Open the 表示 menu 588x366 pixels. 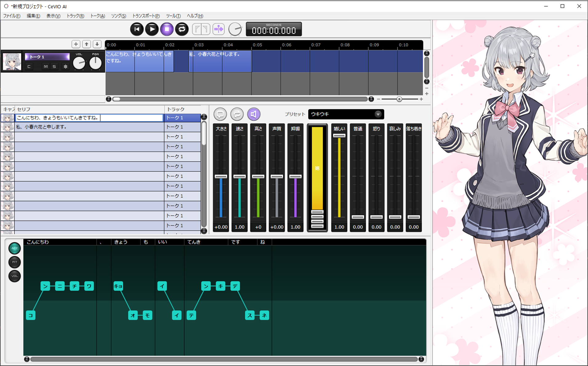[53, 16]
